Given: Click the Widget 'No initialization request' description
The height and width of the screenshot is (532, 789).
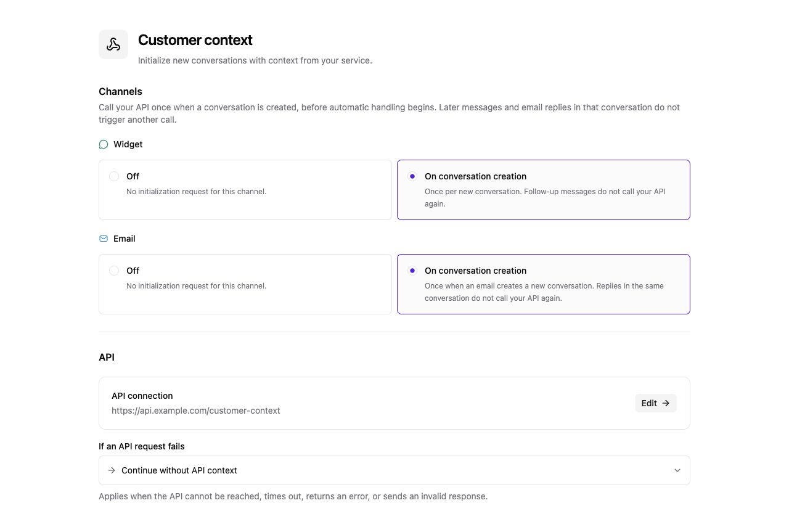Looking at the screenshot, I should [x=197, y=192].
